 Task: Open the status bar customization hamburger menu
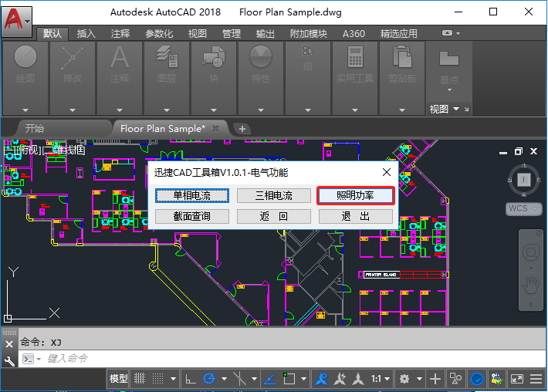[536, 379]
